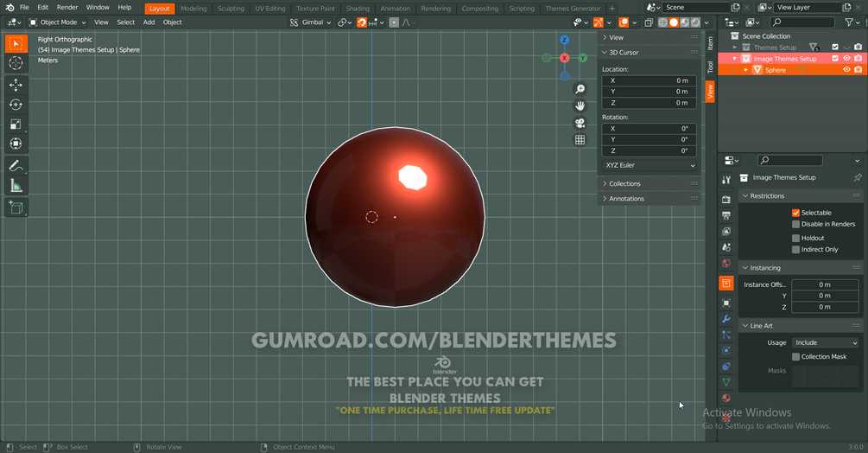Switch to wireframe viewport shading

click(662, 22)
